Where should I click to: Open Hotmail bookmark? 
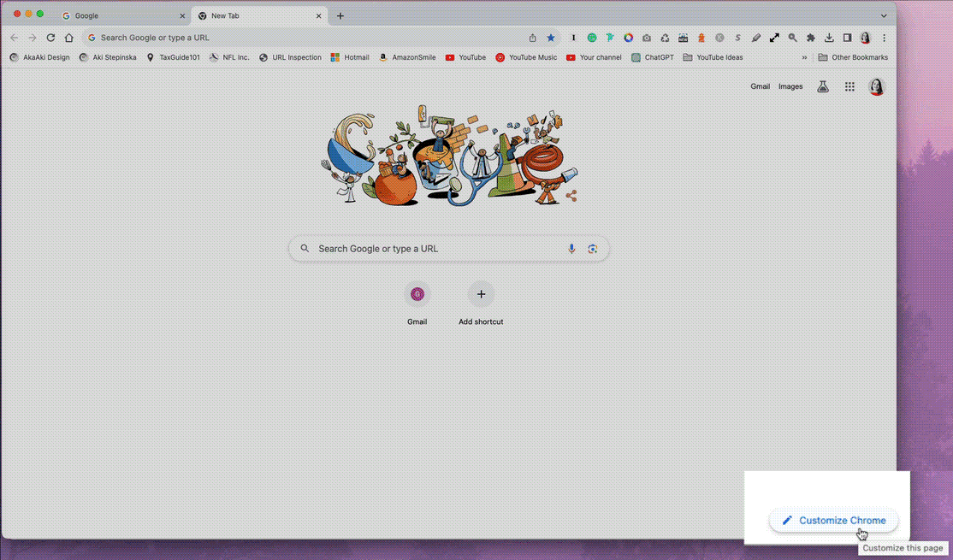[x=350, y=57]
